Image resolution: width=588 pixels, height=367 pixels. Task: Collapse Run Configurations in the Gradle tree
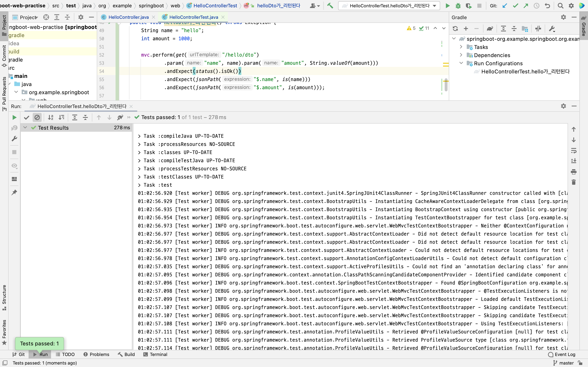pyautogui.click(x=461, y=63)
